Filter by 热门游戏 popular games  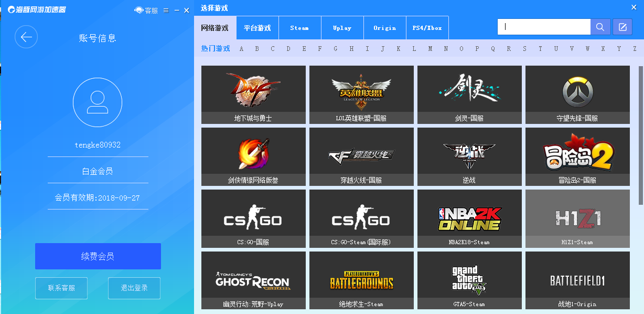[215, 48]
